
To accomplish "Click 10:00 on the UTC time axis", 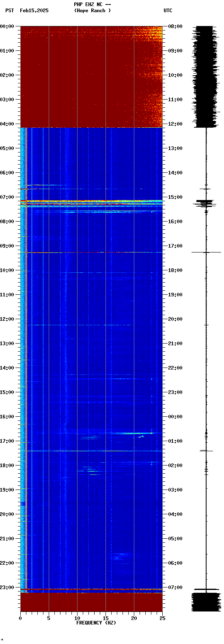I will pos(175,75).
